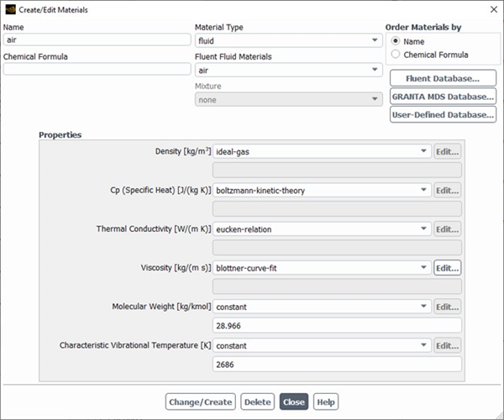Viewport: 504px width, 420px height.
Task: Click the Molecular Weight [kg/kmol] label
Action: point(161,307)
